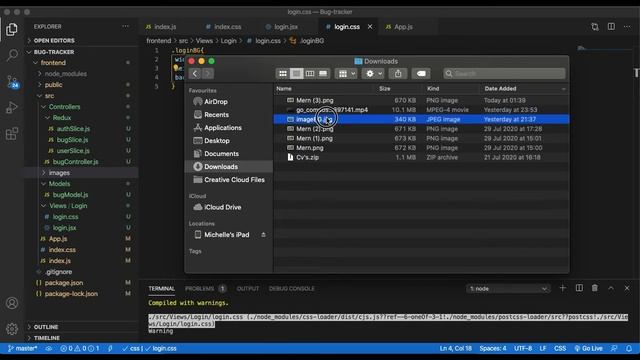Open the Accounts menu icon
Viewport: 640px width, 360px height.
click(12, 303)
